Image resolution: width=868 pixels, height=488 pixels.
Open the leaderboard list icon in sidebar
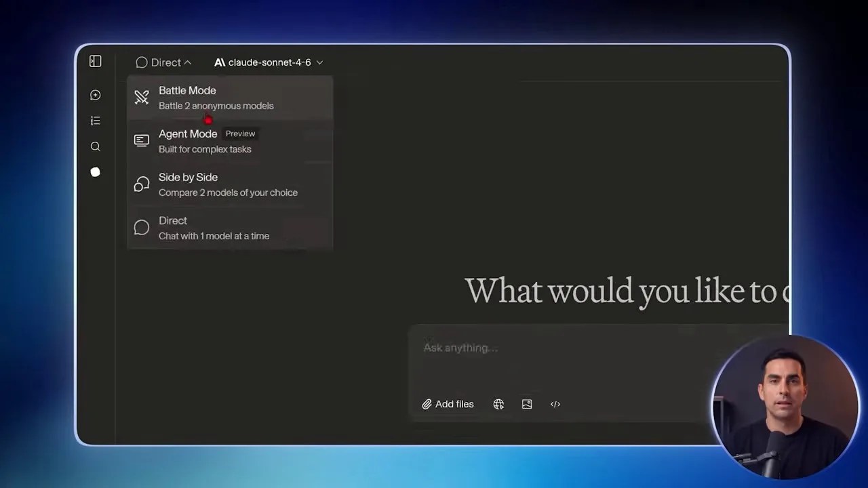click(x=96, y=121)
